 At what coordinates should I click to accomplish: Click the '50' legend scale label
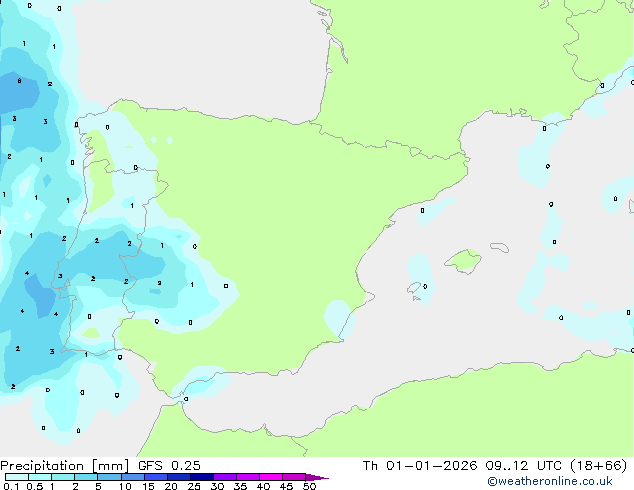pos(309,486)
